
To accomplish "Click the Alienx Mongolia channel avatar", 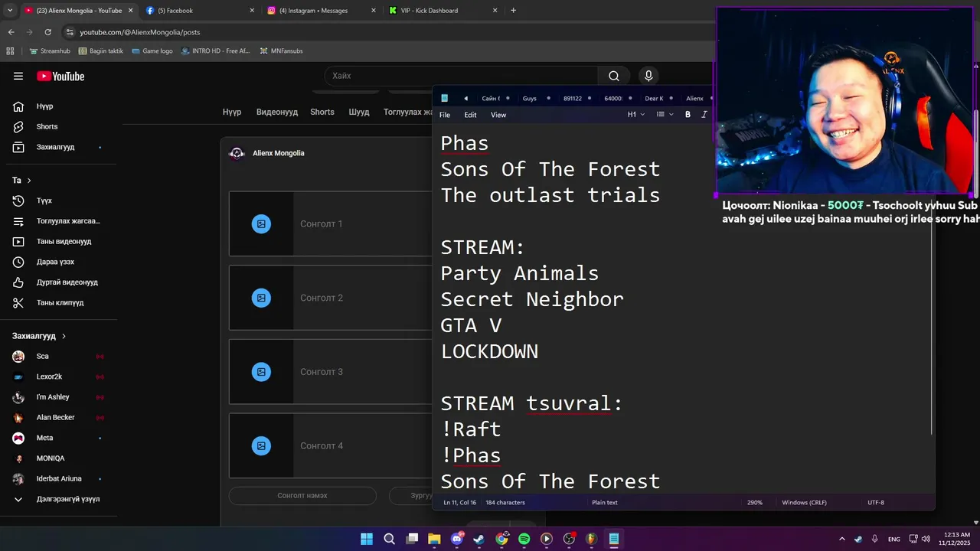I will click(237, 153).
